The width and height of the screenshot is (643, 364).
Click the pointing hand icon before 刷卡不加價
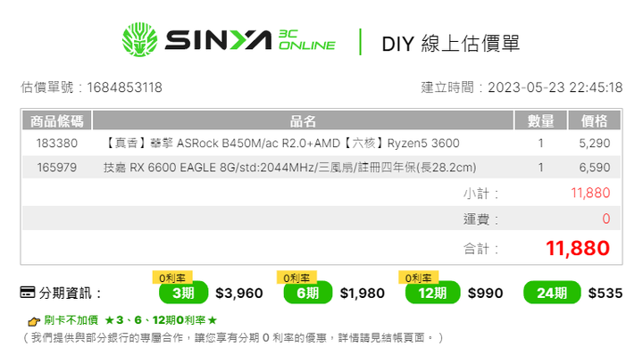click(34, 321)
